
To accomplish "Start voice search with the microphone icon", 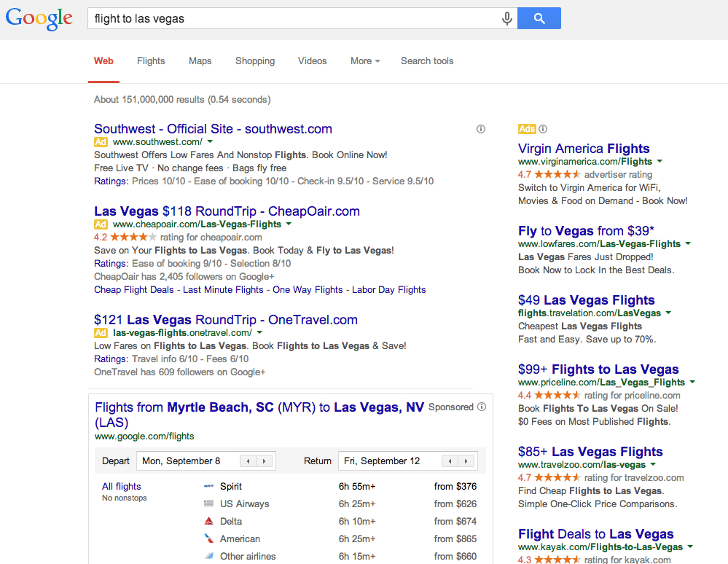I will (x=507, y=18).
